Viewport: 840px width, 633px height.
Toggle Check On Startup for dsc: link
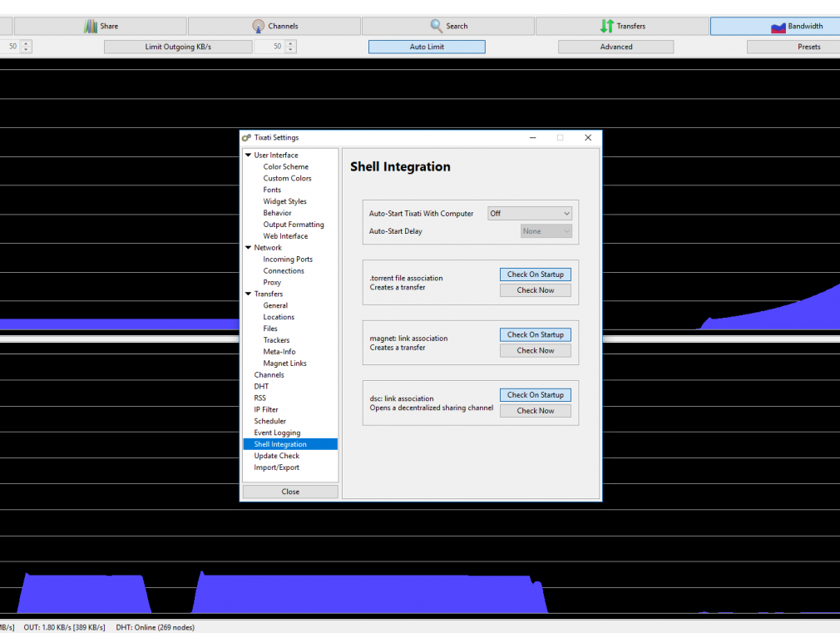(535, 395)
